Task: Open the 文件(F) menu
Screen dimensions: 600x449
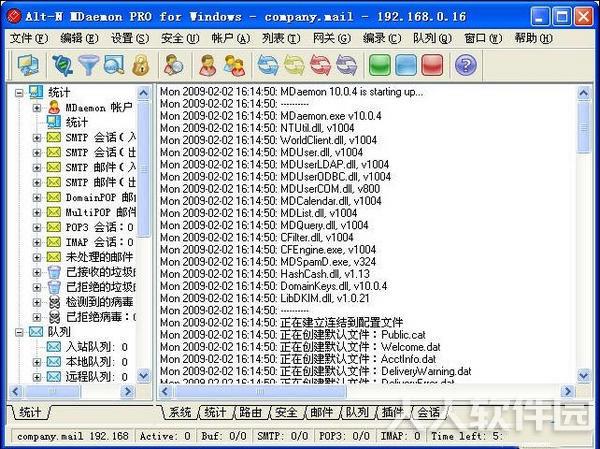Action: tap(29, 38)
